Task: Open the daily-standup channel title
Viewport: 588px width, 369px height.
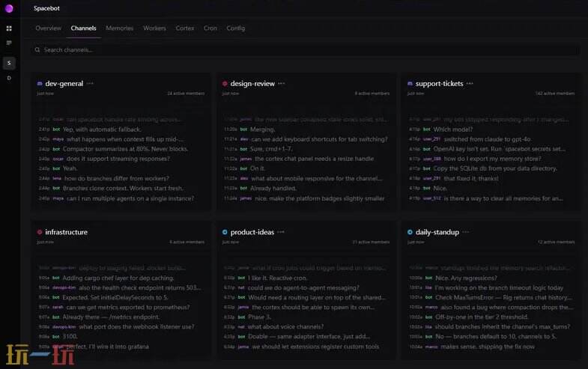Action: click(x=437, y=232)
